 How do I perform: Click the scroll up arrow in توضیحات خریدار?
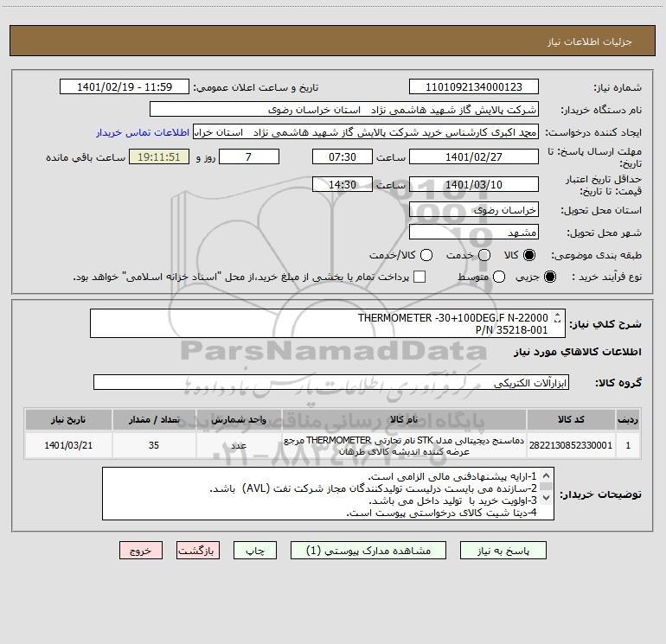tap(547, 476)
